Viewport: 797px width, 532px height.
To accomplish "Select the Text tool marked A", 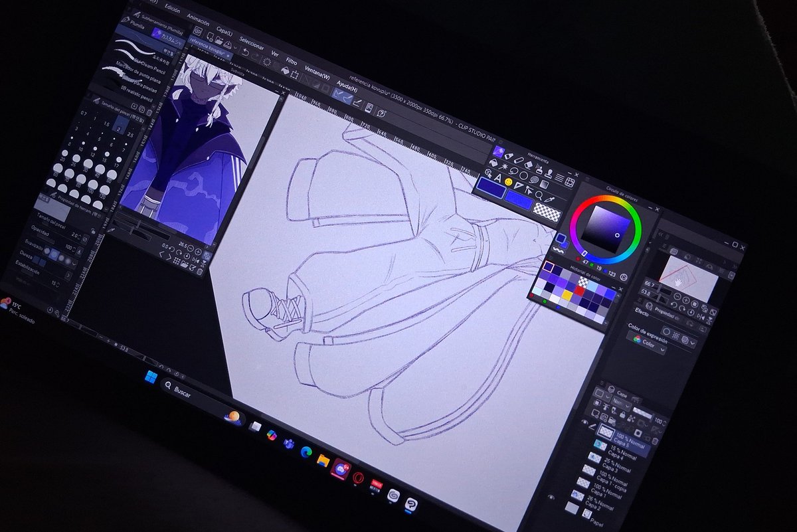I will point(498,178).
